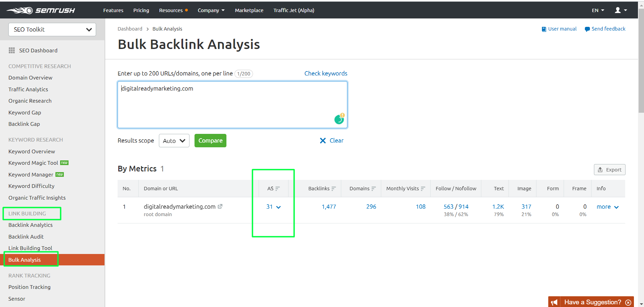
Task: Click the Export button
Action: (609, 170)
